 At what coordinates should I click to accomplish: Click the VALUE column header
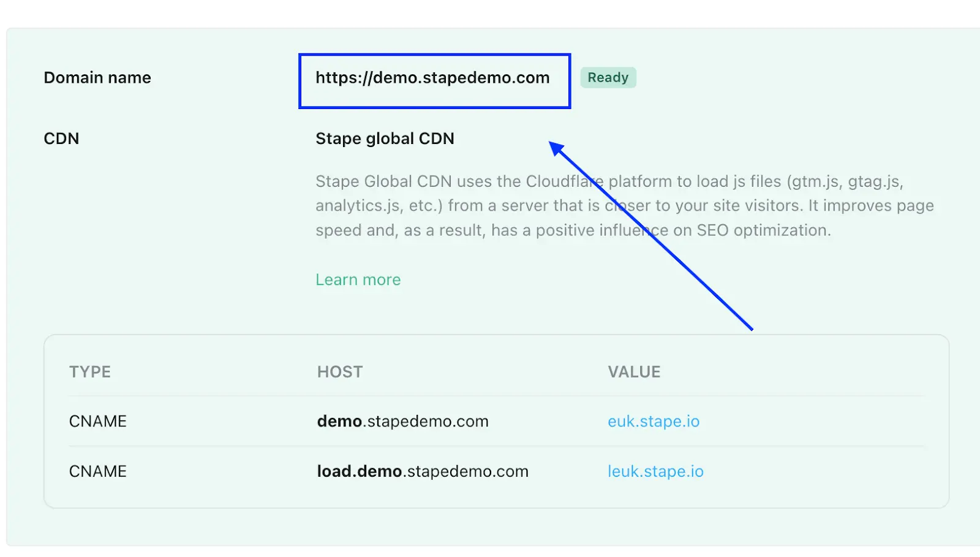(634, 372)
